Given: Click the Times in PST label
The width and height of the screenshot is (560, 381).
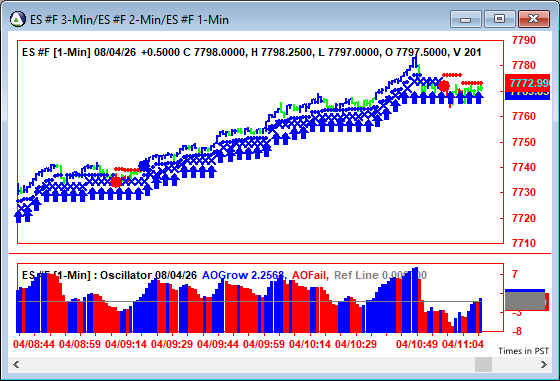Looking at the screenshot, I should click(x=524, y=351).
